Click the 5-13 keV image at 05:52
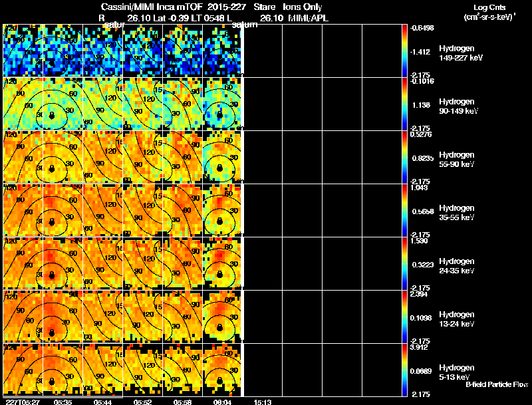Image resolution: width=532 pixels, height=405 pixels. [x=143, y=370]
